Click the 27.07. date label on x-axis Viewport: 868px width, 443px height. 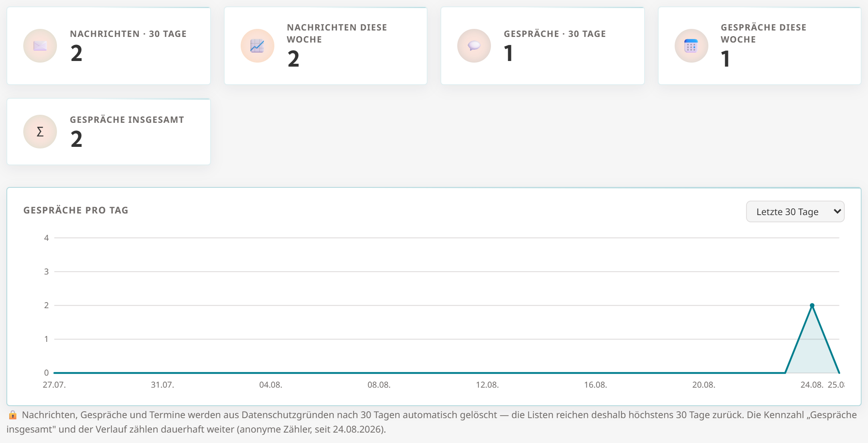tap(54, 385)
